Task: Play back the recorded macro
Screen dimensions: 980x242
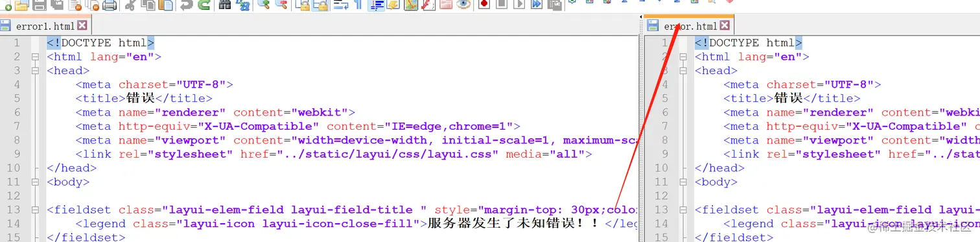Action: click(519, 5)
